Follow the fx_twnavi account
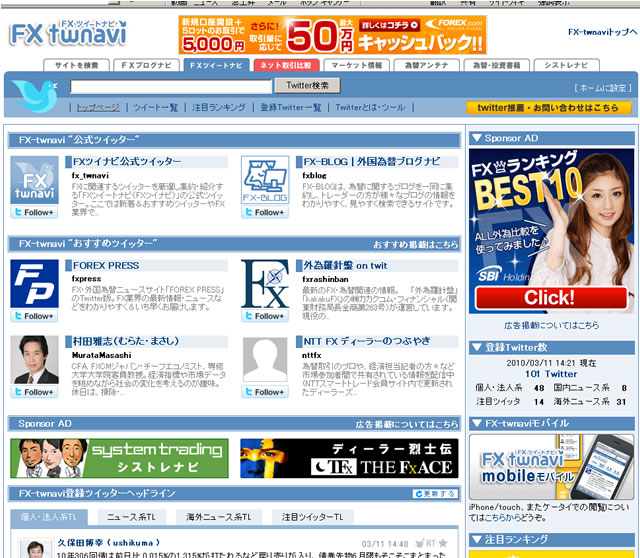The width and height of the screenshot is (640, 558). coord(34,212)
